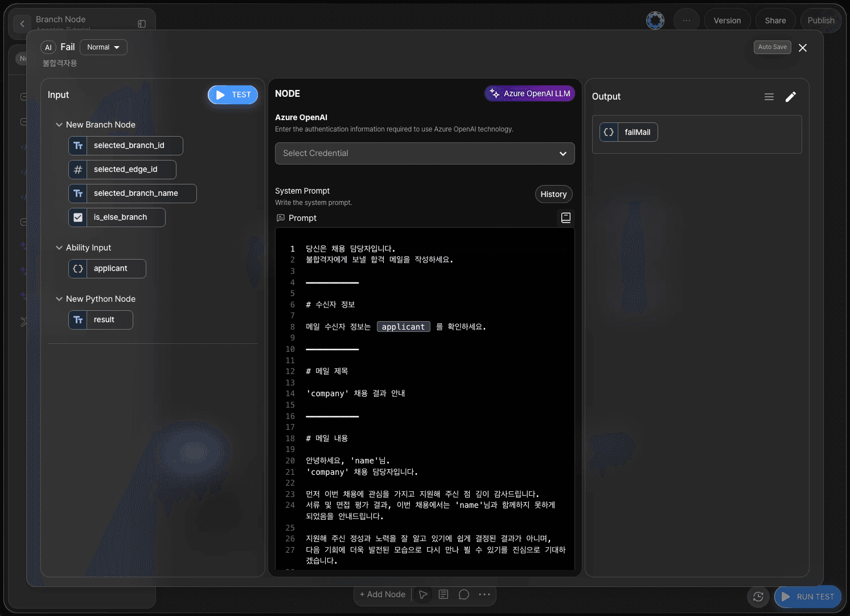Click the back arrow beside Branch Node
The height and width of the screenshot is (616, 850).
click(x=22, y=23)
